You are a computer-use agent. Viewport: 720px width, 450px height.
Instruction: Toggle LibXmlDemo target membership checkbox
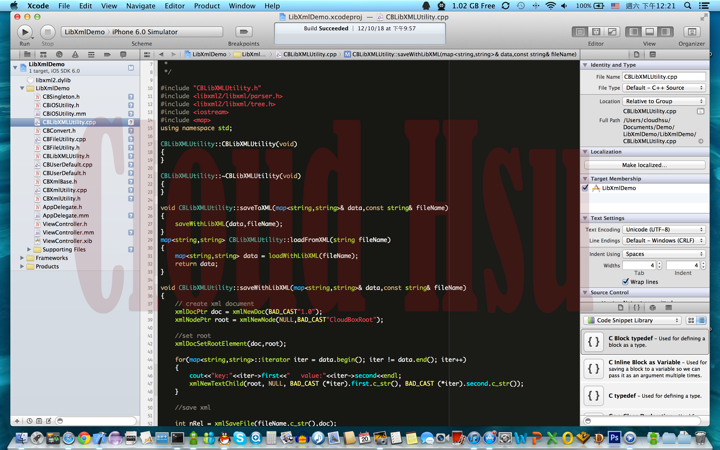click(585, 188)
